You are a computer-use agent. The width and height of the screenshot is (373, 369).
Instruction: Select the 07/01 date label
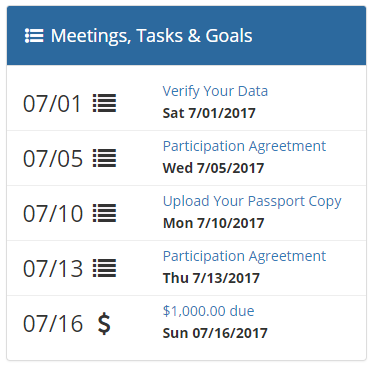pyautogui.click(x=52, y=103)
